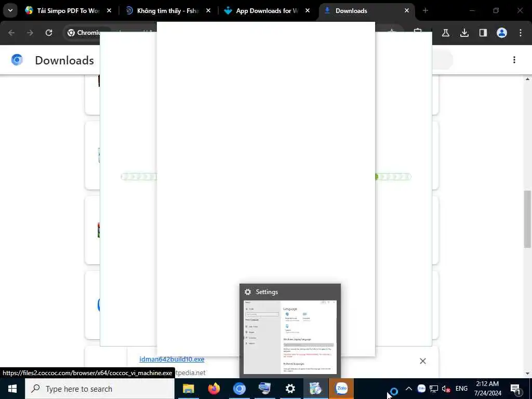The height and width of the screenshot is (399, 532).
Task: Click the Downloads page heading
Action: [64, 60]
